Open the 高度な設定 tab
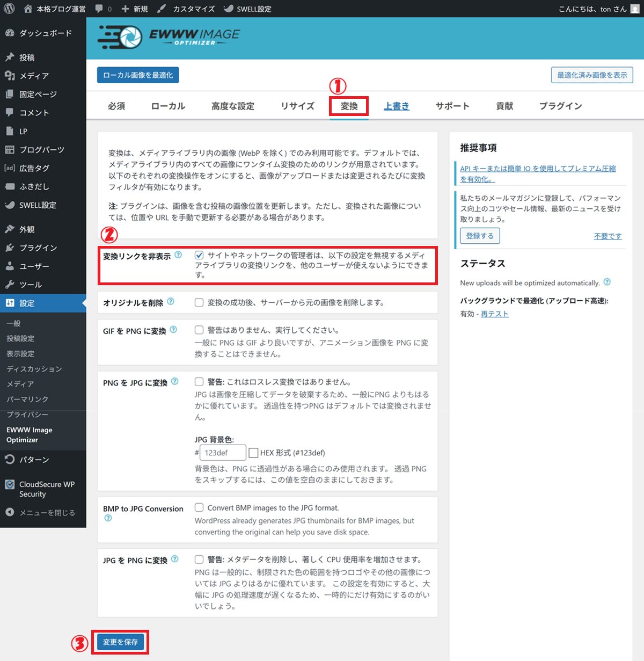 pyautogui.click(x=233, y=106)
